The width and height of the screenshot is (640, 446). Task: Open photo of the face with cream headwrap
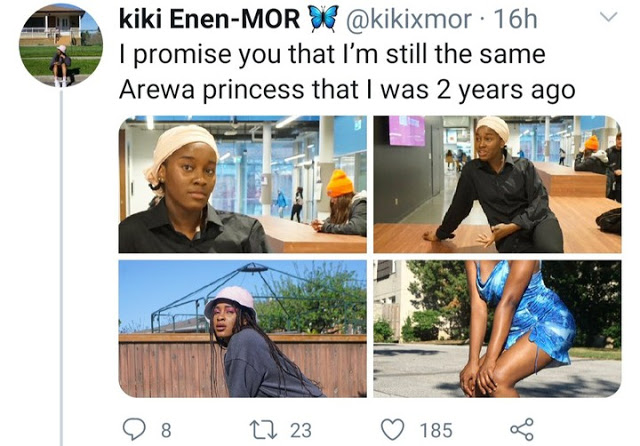243,184
